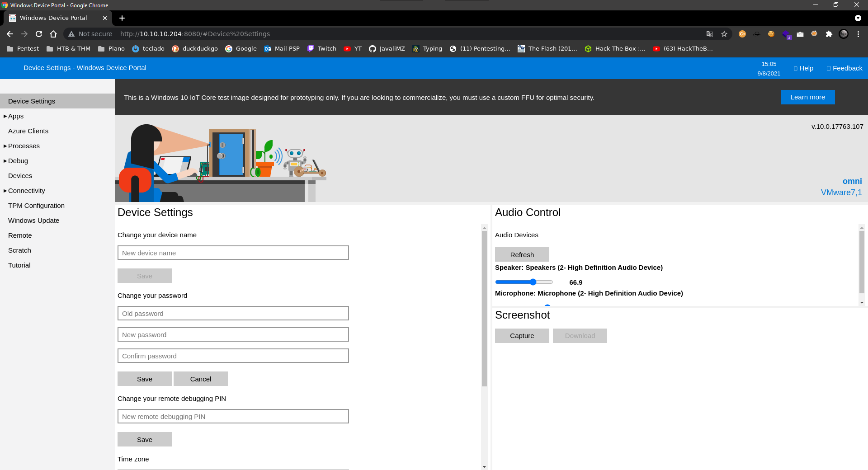This screenshot has height=470, width=868.
Task: Open the Chrome profile avatar
Action: [x=844, y=34]
